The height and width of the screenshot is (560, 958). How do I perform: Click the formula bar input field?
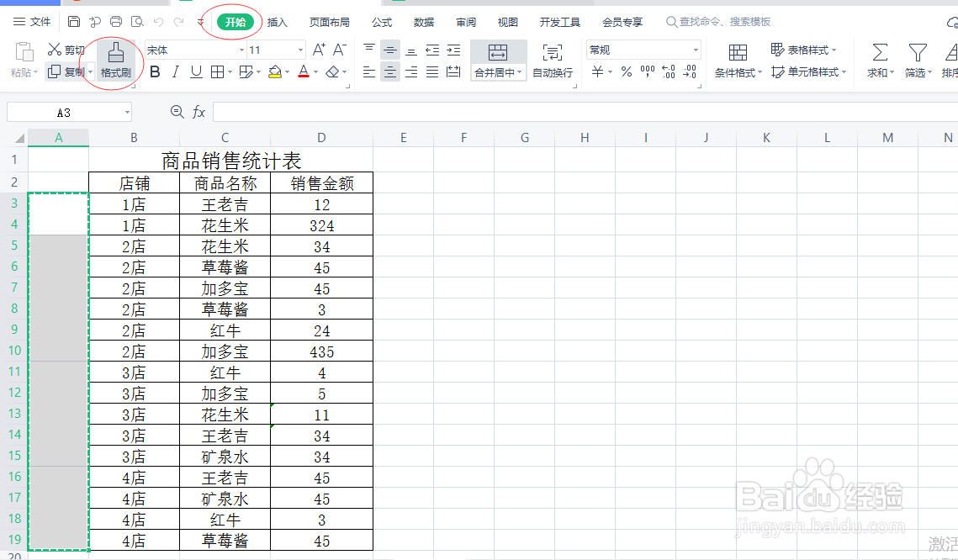tap(585, 112)
